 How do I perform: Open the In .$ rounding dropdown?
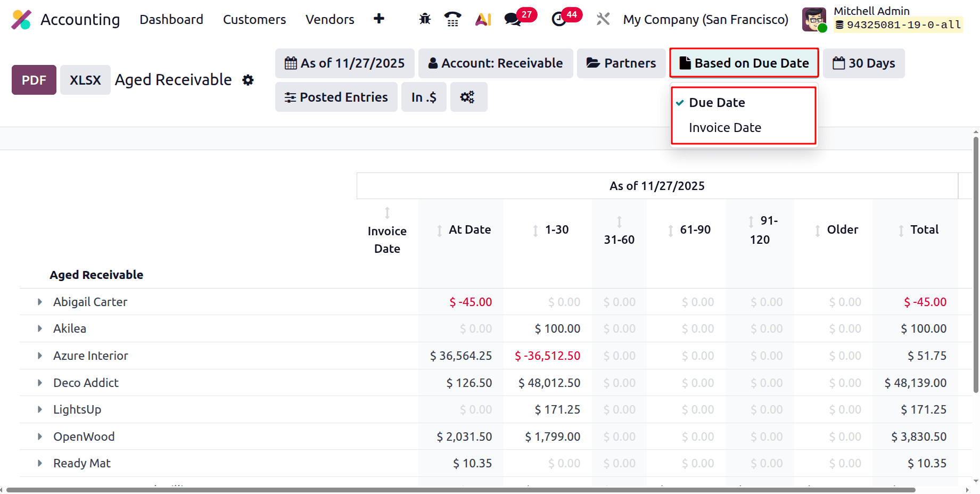tap(424, 97)
